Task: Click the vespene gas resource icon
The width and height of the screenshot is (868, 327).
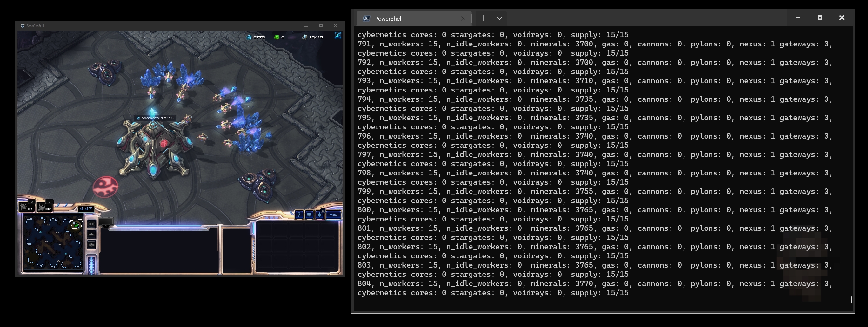Action: coord(277,37)
